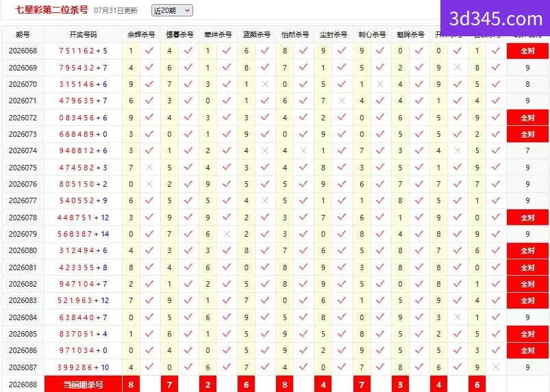Select the winning number 751162+5 in row 2026068
Image resolution: width=550 pixels, height=392 pixels.
tap(83, 51)
